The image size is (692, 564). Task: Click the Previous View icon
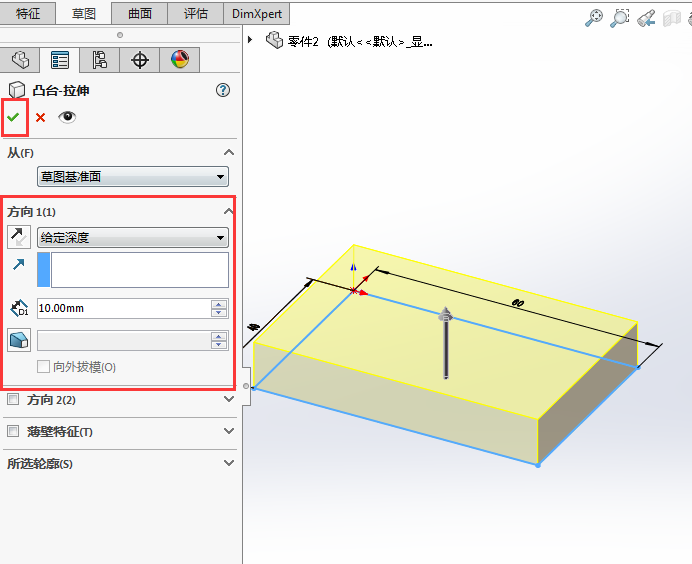(x=646, y=18)
